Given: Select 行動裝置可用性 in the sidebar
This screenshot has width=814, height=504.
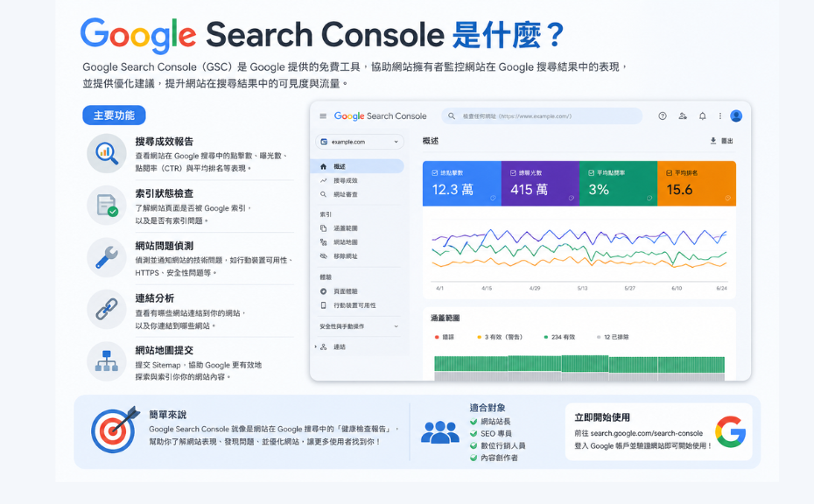Looking at the screenshot, I should pyautogui.click(x=354, y=305).
